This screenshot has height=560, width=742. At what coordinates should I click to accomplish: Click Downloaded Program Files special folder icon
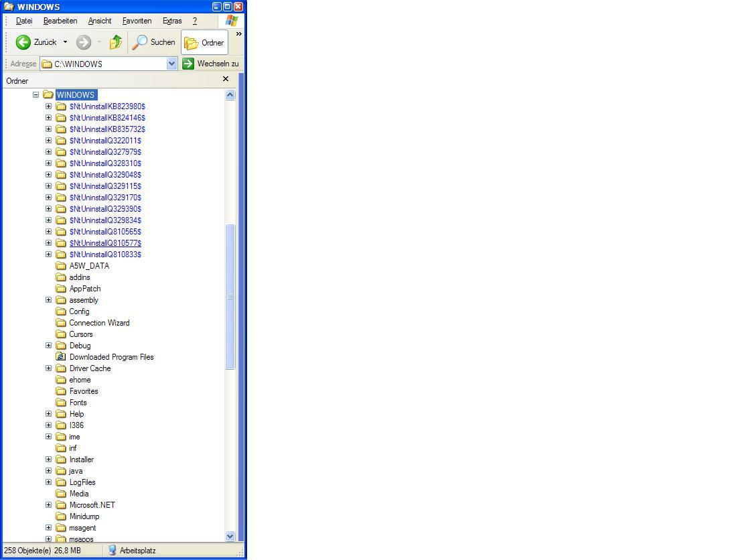point(60,356)
